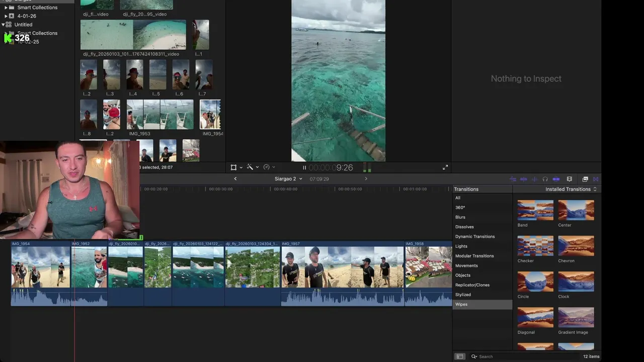Select the IMG_1953 browser clip
644x362 pixels.
[160, 115]
